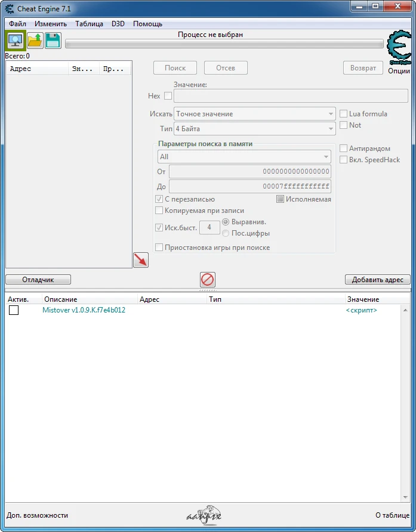The image size is (416, 532).
Task: Select the Выравнив. radio button
Action: coord(226,222)
